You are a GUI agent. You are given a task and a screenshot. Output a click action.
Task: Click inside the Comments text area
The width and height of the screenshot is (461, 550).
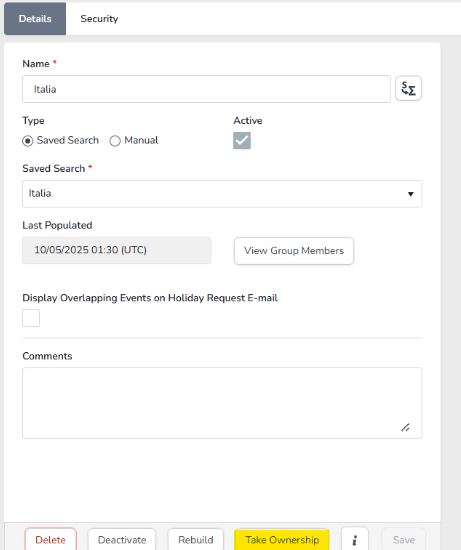point(222,403)
